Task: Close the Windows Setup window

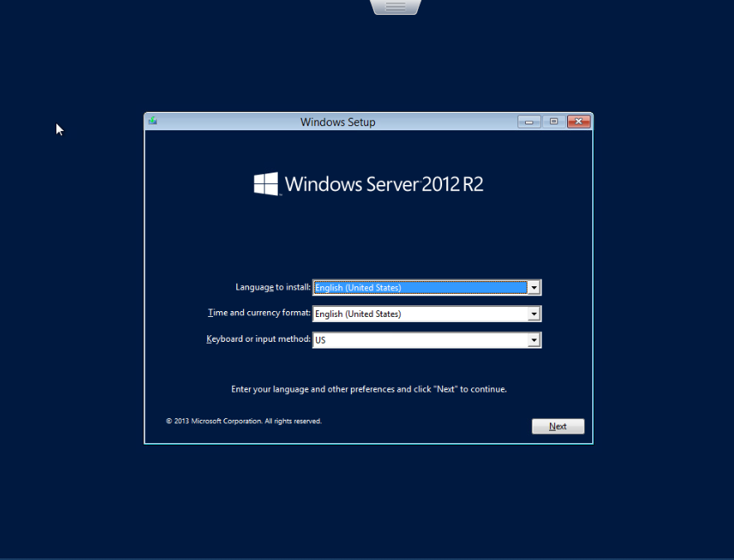Action: point(579,122)
